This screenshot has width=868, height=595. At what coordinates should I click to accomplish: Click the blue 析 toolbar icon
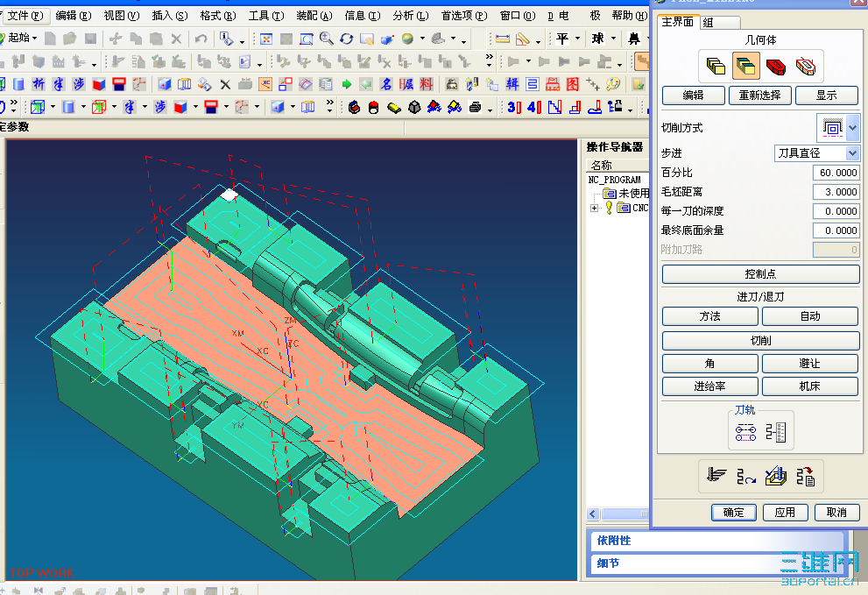point(39,84)
